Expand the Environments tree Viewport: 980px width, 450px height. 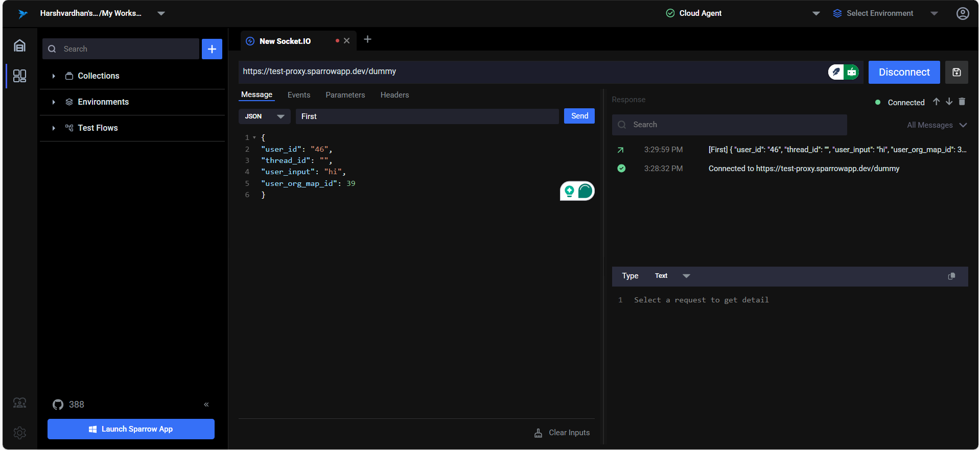click(54, 102)
